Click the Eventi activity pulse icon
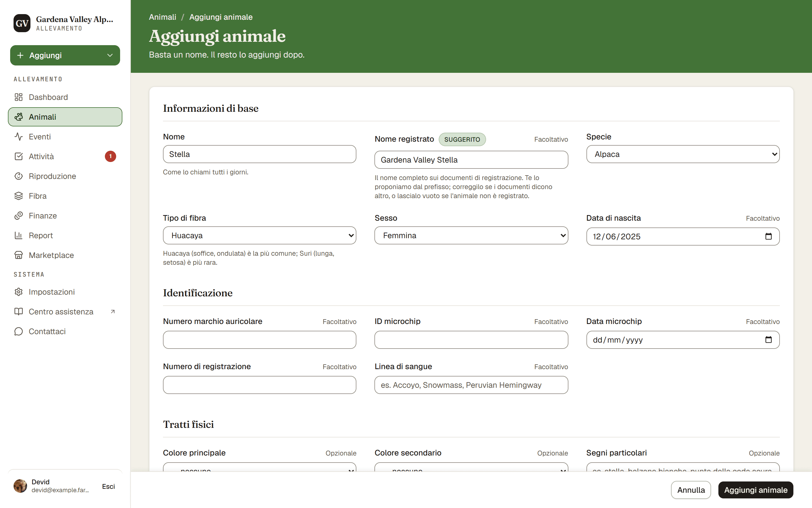 click(x=18, y=137)
